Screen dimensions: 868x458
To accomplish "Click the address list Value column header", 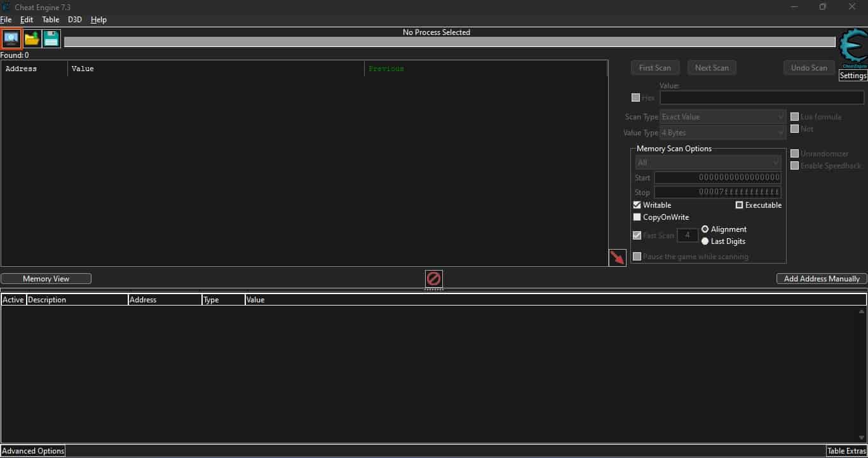I will point(555,300).
